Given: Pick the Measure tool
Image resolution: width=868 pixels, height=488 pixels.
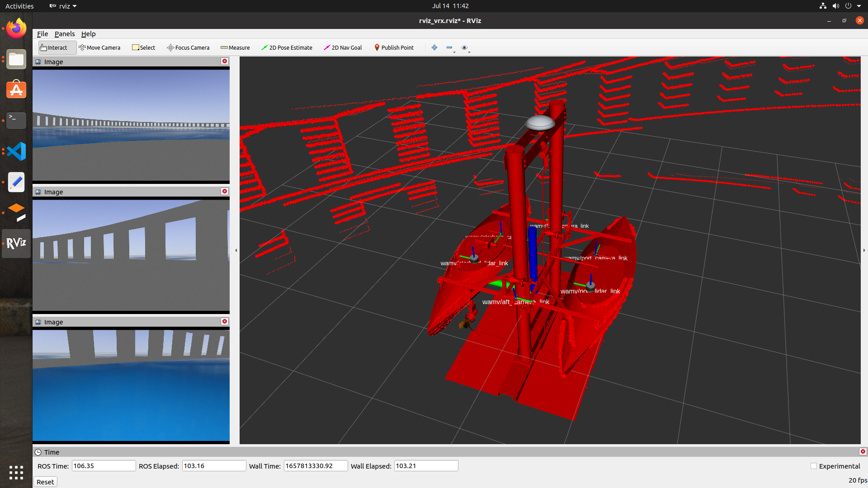Looking at the screenshot, I should click(235, 47).
